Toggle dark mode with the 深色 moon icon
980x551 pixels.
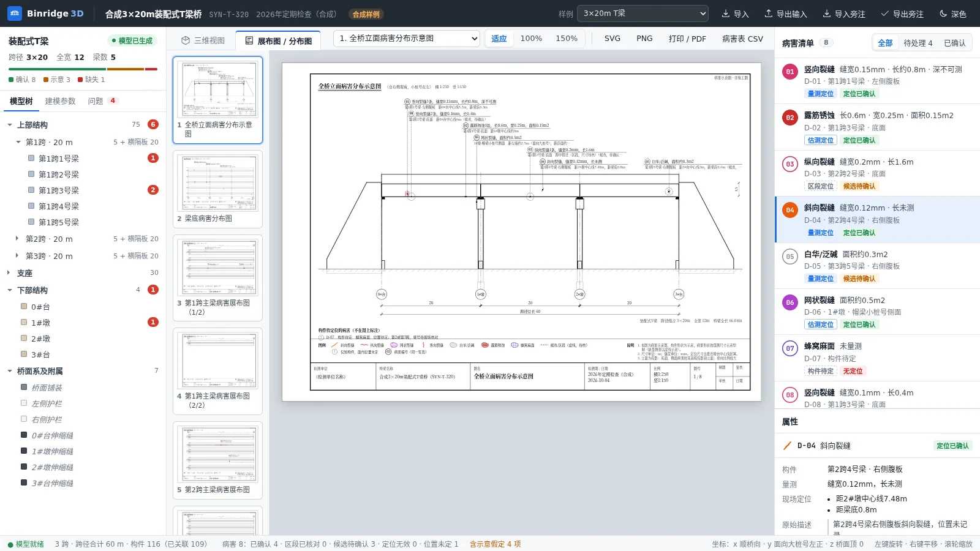[x=943, y=13]
